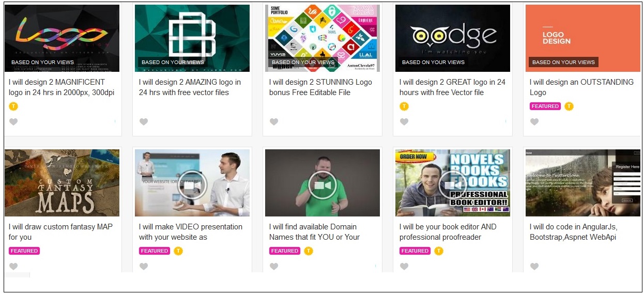Open the oodge owl logo thumbnail
644x295 pixels.
click(452, 38)
